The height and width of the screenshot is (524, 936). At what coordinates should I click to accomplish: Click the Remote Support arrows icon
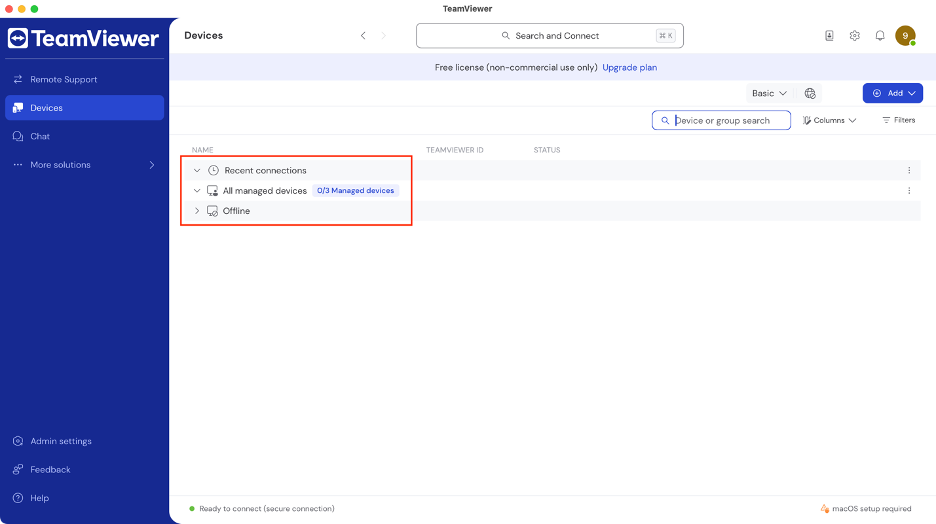coord(18,79)
